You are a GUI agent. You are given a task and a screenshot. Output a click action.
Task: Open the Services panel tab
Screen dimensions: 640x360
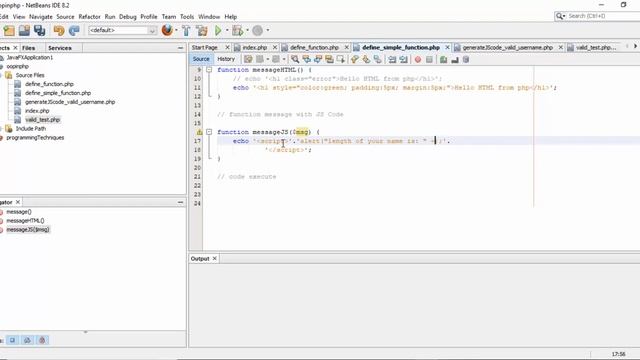tap(60, 48)
